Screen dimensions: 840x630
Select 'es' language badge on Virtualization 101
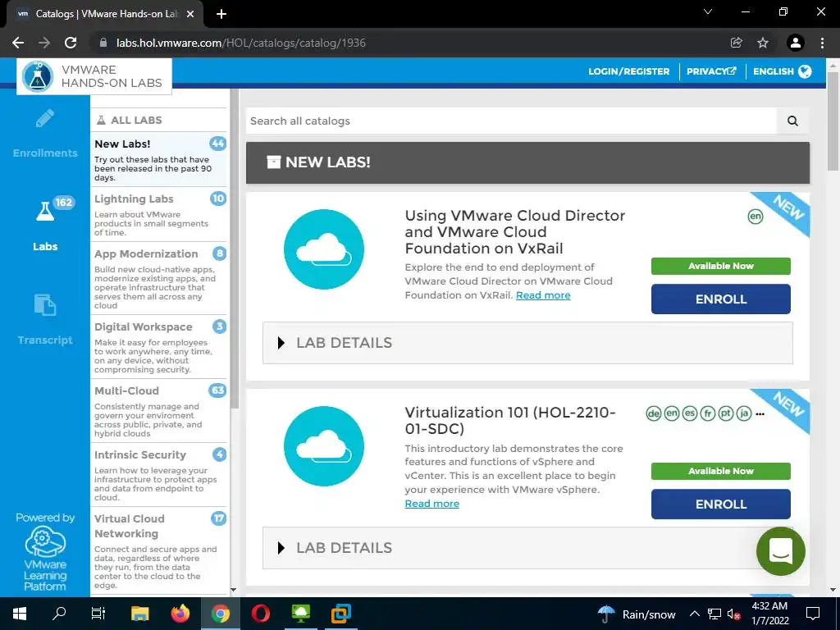click(690, 413)
